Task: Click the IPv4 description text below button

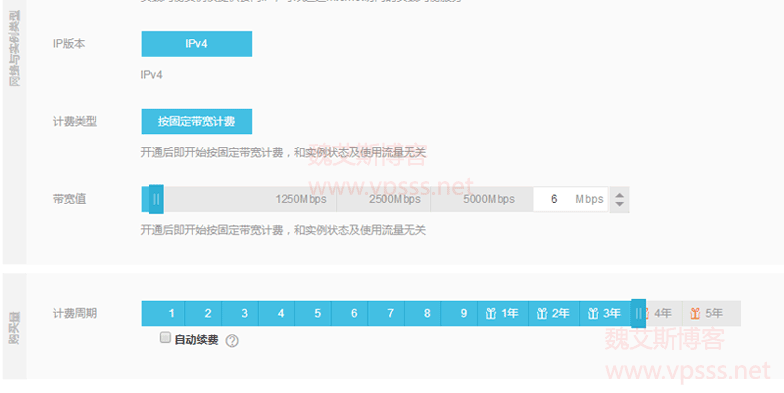Action: coord(152,75)
